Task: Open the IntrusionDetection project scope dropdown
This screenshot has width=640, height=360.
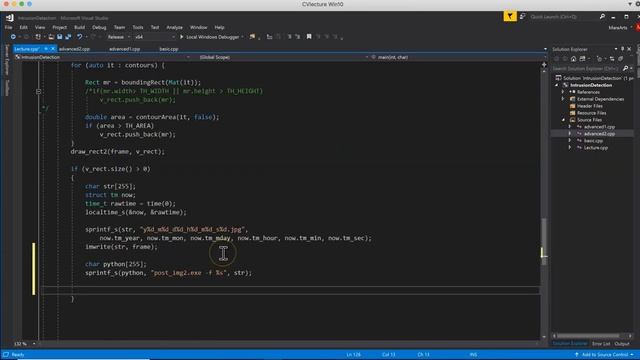Action: tap(102, 57)
